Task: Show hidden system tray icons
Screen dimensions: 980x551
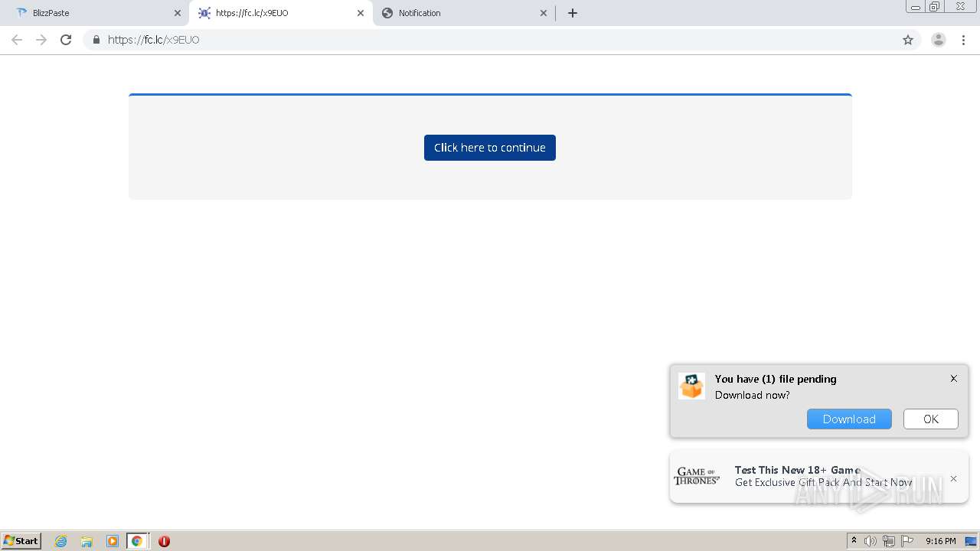Action: pyautogui.click(x=854, y=541)
